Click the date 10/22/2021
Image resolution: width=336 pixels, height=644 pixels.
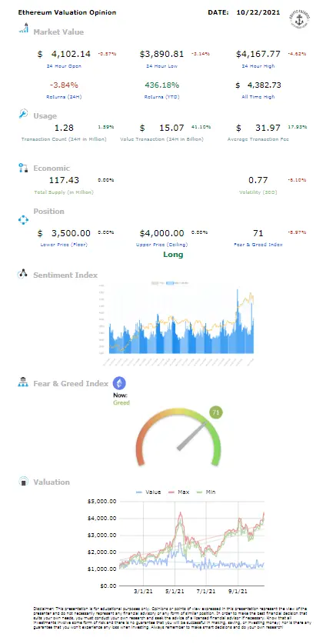(258, 12)
